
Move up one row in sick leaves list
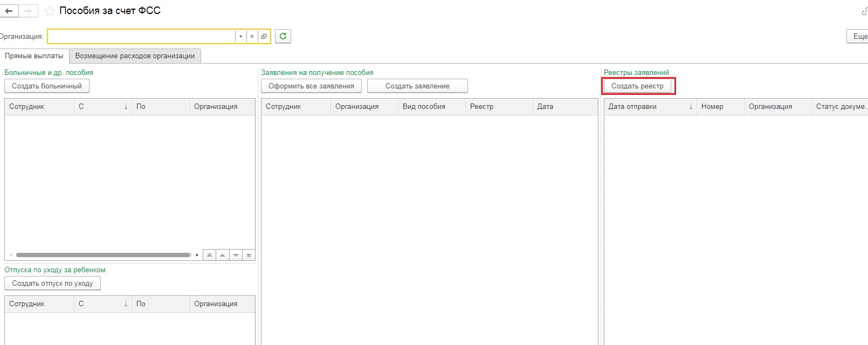tap(222, 255)
